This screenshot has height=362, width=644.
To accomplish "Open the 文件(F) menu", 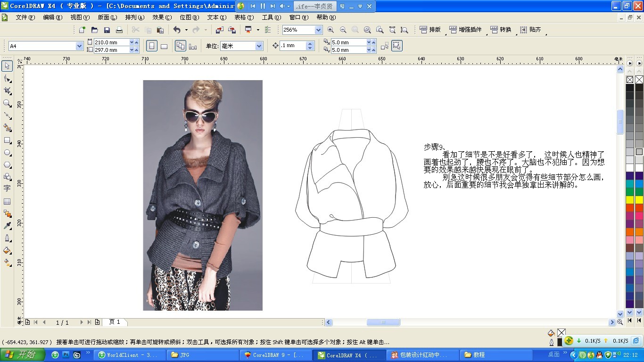I will [x=25, y=17].
